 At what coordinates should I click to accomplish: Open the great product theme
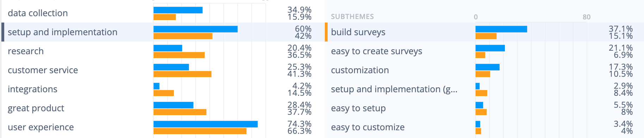click(x=163, y=108)
